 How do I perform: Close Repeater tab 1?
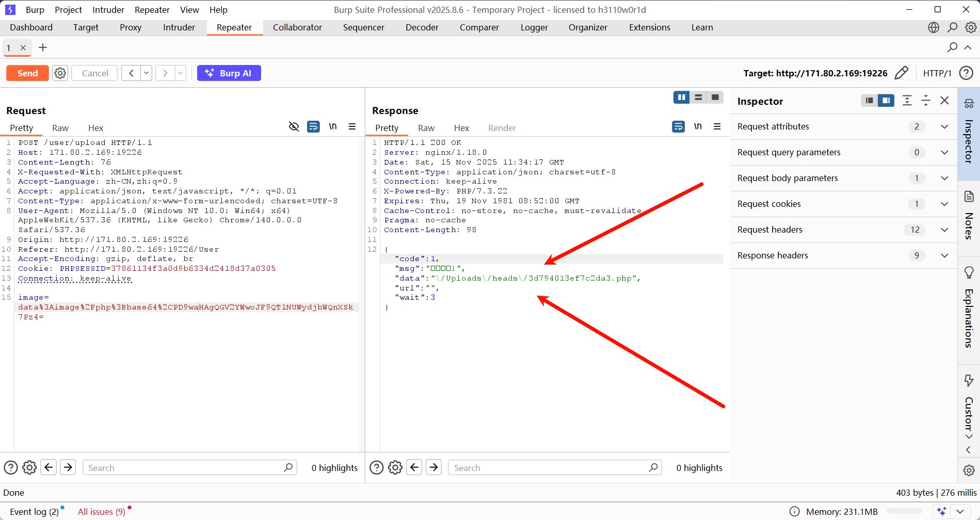23,48
